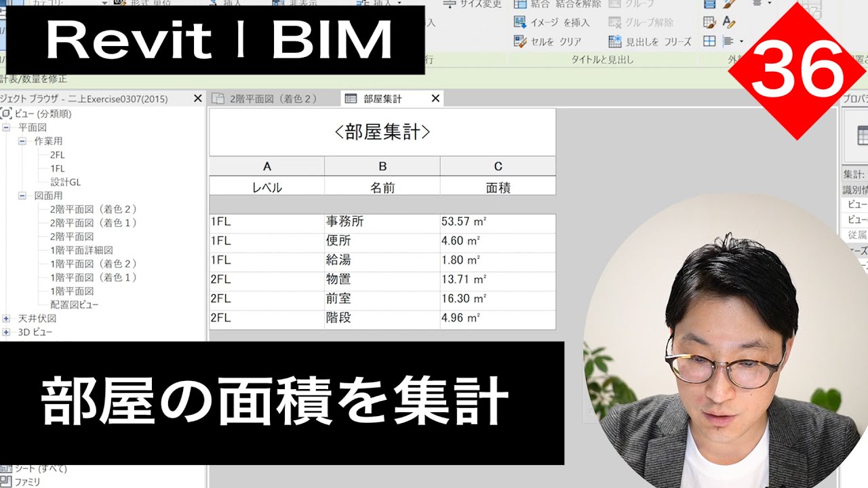Image resolution: width=868 pixels, height=488 pixels.
Task: Select 設計GL in project browser
Action: (65, 182)
